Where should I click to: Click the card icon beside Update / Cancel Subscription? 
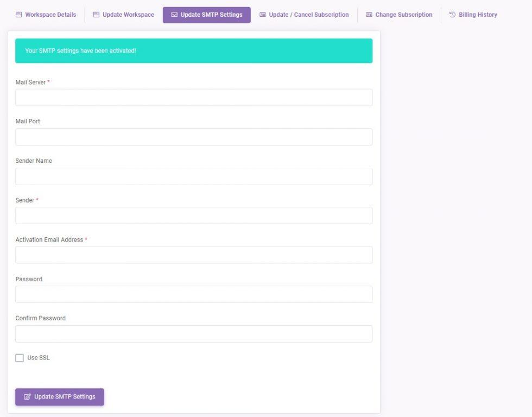[x=263, y=15]
